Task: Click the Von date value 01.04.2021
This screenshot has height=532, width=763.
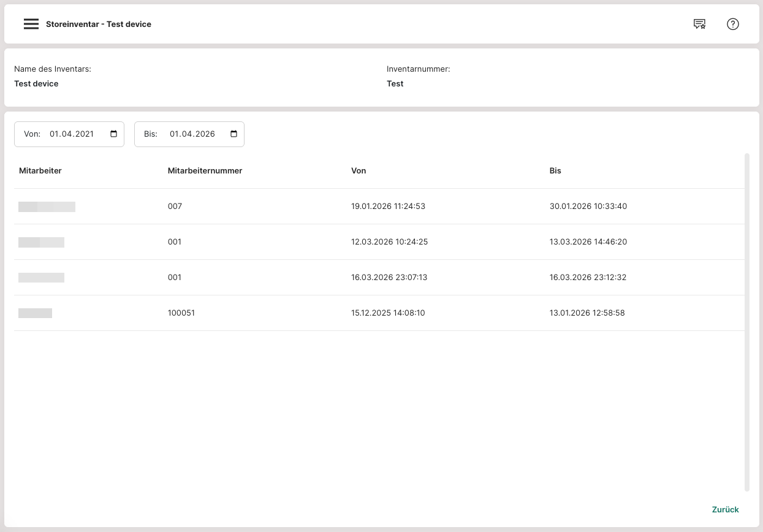Action: tap(72, 134)
